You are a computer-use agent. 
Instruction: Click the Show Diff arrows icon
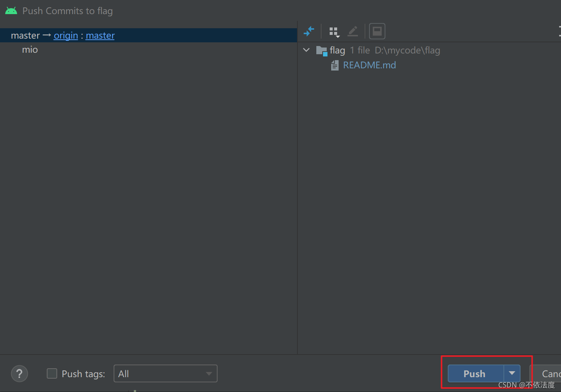(x=309, y=32)
